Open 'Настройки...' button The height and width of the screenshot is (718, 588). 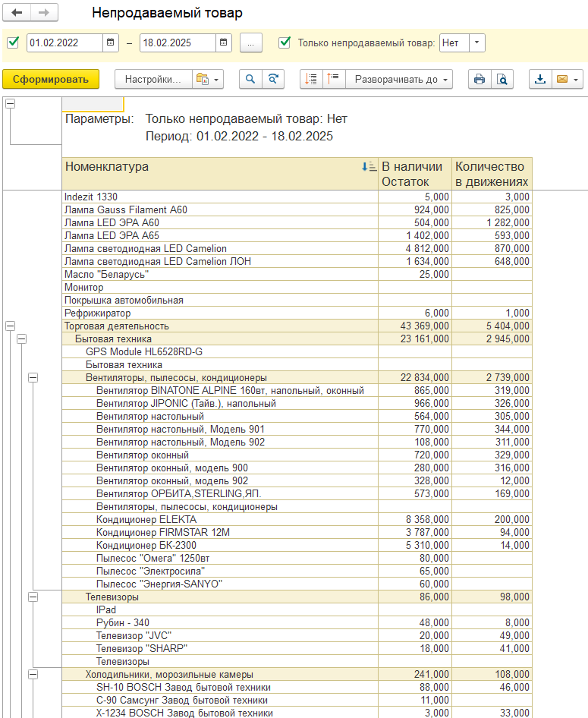pyautogui.click(x=153, y=79)
